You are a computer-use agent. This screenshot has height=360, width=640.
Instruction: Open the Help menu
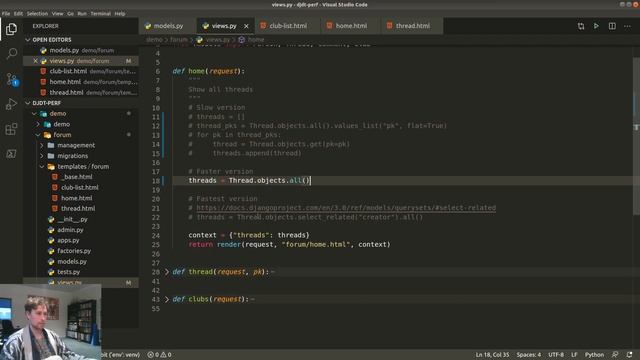(120, 13)
